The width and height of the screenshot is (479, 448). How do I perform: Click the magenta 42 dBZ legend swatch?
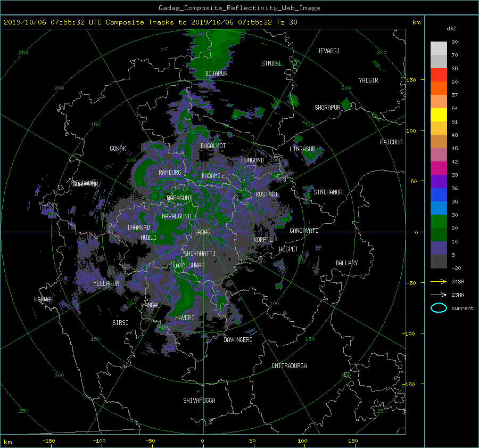click(439, 168)
